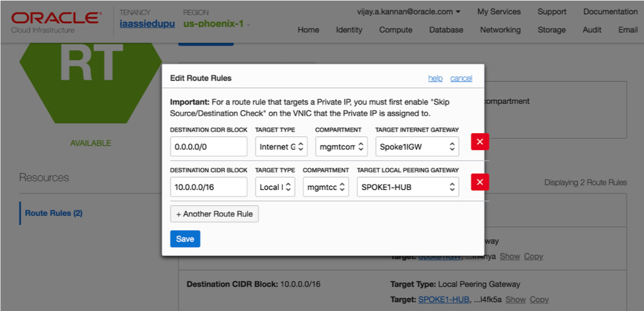Delete the 0.0.0.0/0 route rule

tap(479, 142)
